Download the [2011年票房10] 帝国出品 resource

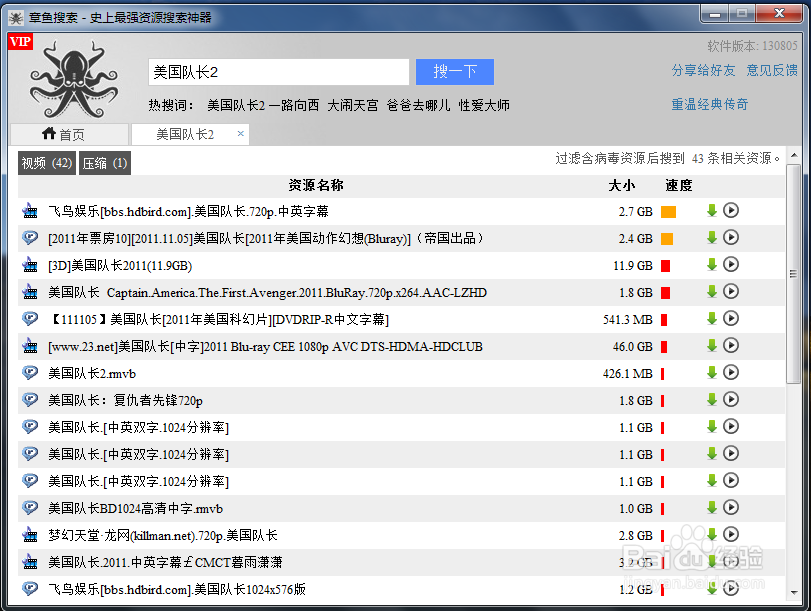click(x=712, y=237)
